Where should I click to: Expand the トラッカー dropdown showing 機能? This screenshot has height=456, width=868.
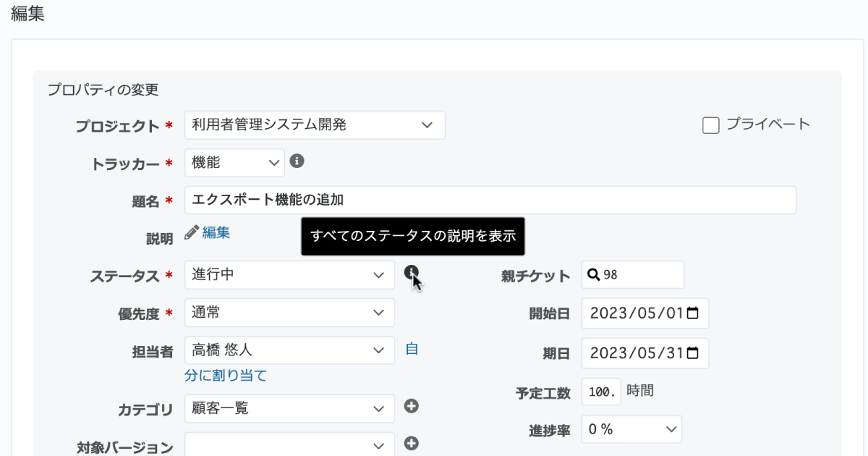coord(234,163)
